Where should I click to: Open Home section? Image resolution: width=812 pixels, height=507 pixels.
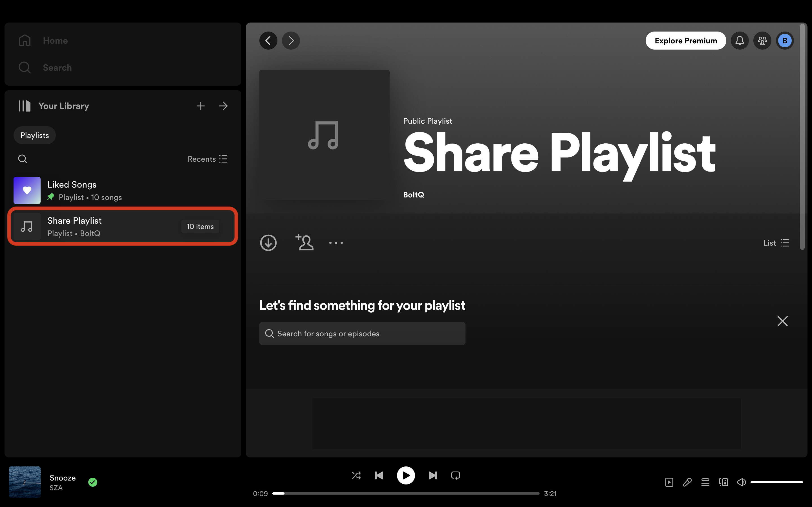tap(55, 40)
